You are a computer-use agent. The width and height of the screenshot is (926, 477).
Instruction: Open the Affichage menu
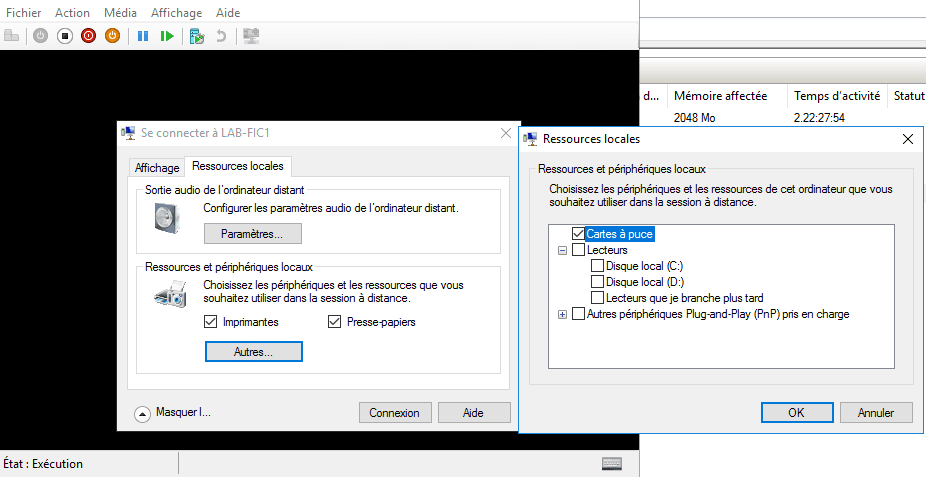tap(177, 12)
